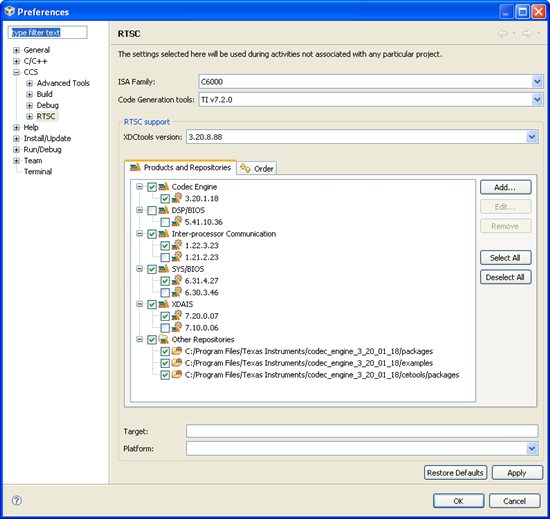The width and height of the screenshot is (550, 519).
Task: Switch to the Order tab
Action: click(257, 168)
